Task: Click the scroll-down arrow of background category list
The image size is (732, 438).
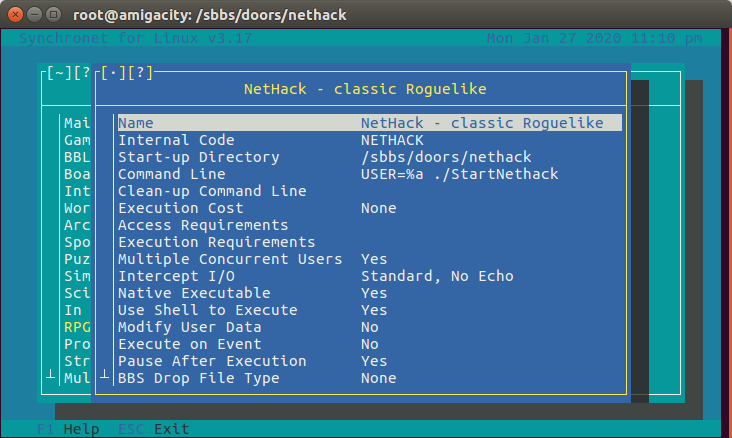Action: pos(51,374)
